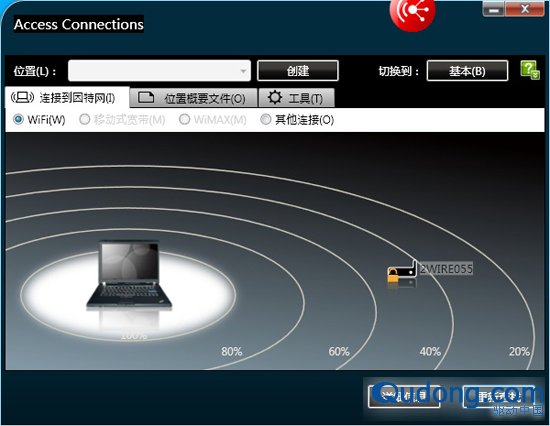This screenshot has width=550, height=426.
Task: Switch to the 连接到因特网(I) tab
Action: click(x=67, y=98)
